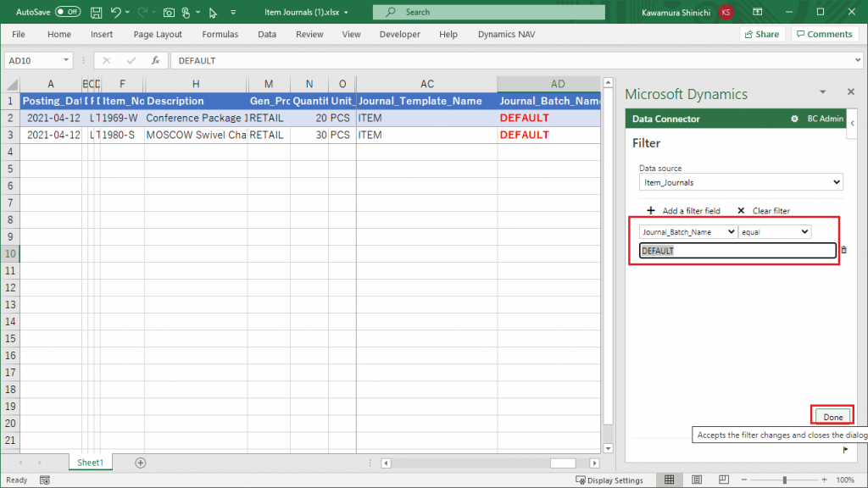Delete the filter with trash icon
868x488 pixels.
[843, 250]
